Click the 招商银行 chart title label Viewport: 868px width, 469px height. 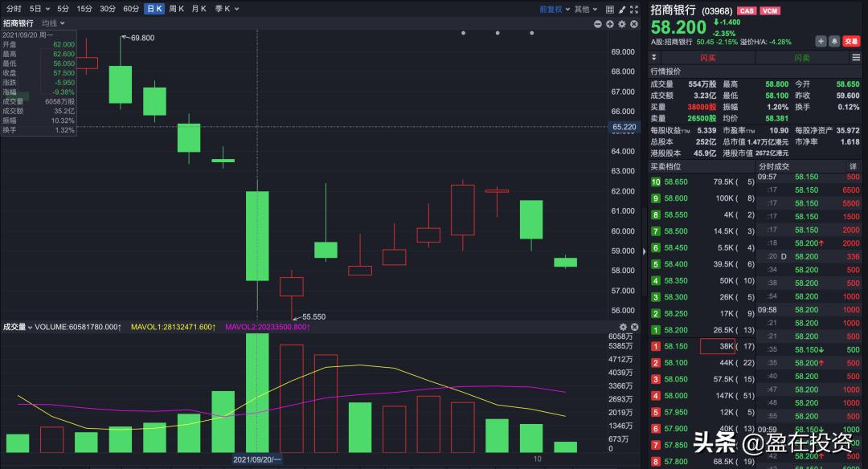coord(18,23)
